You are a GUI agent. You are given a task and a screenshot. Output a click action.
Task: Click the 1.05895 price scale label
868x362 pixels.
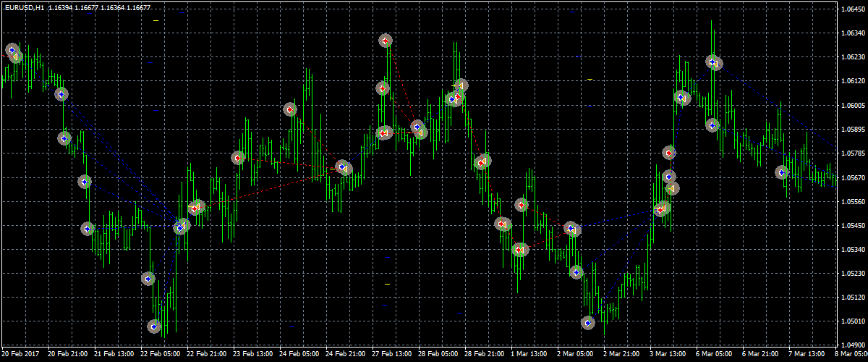coord(854,130)
